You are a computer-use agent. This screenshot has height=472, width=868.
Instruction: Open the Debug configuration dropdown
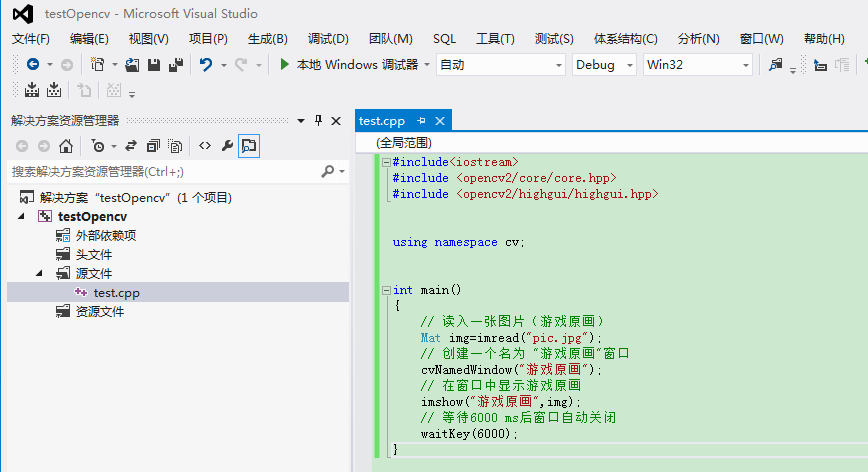[604, 64]
